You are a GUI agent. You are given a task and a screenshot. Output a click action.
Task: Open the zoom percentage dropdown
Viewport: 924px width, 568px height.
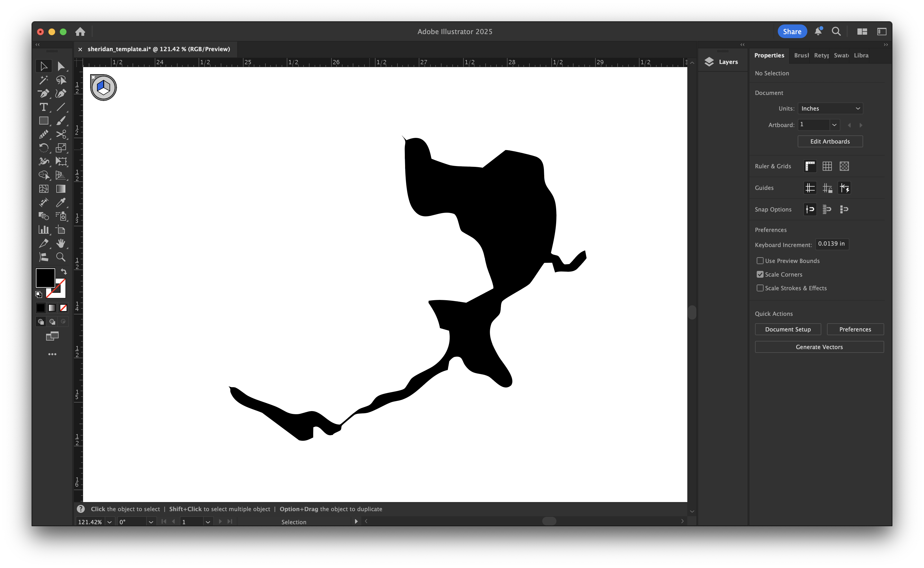[110, 522]
